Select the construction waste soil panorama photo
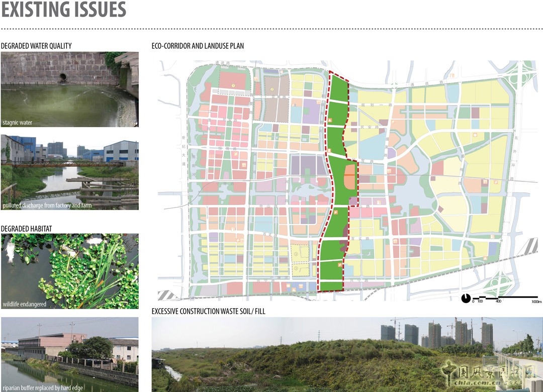The image size is (543, 392). point(347,354)
